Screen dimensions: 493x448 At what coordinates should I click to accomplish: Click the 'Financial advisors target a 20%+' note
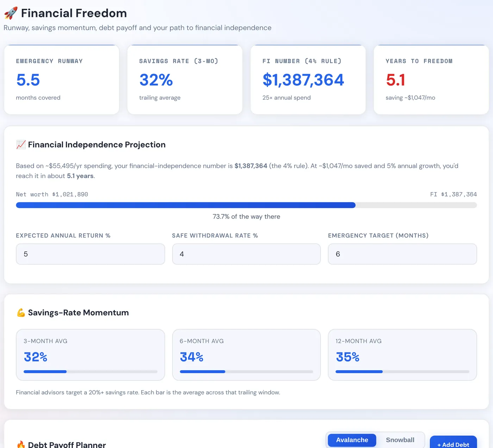[x=148, y=392]
